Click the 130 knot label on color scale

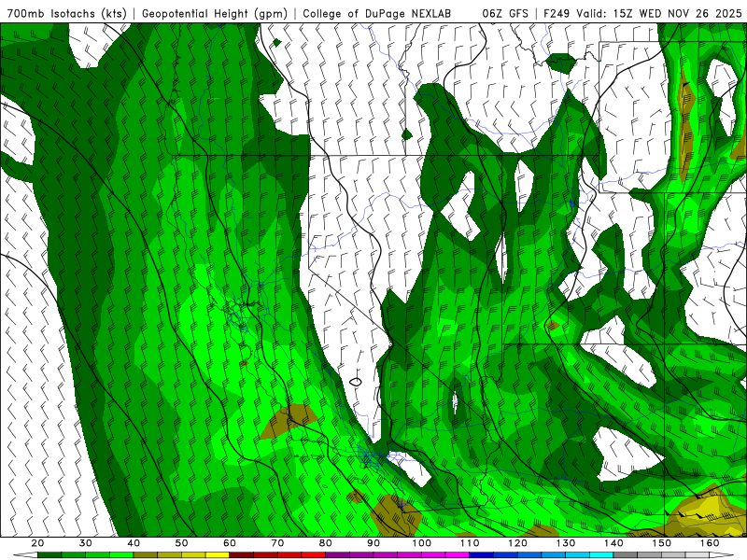point(566,543)
